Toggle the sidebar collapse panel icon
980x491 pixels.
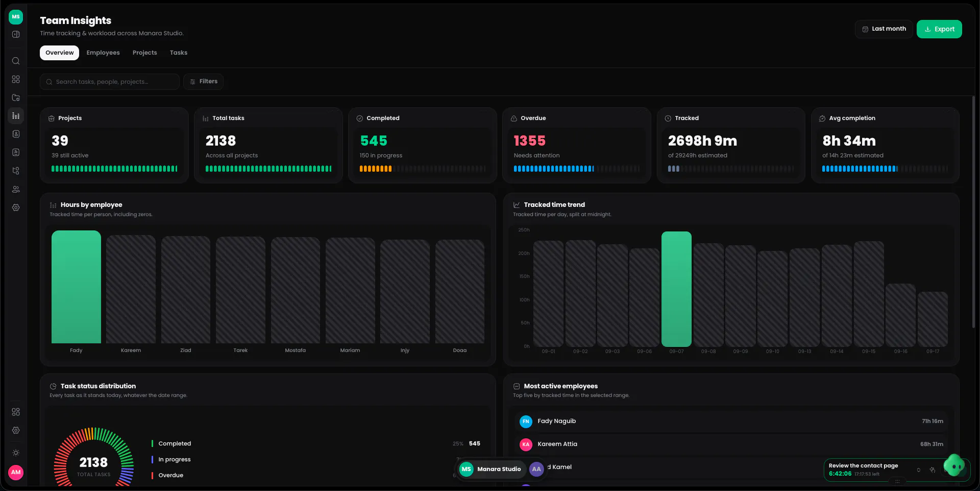click(16, 34)
